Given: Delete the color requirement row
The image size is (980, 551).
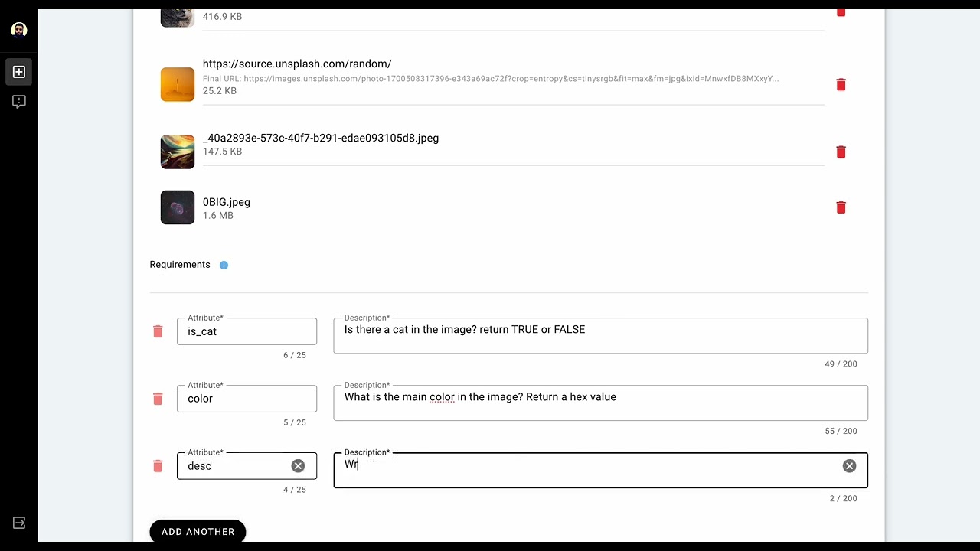Looking at the screenshot, I should [158, 399].
